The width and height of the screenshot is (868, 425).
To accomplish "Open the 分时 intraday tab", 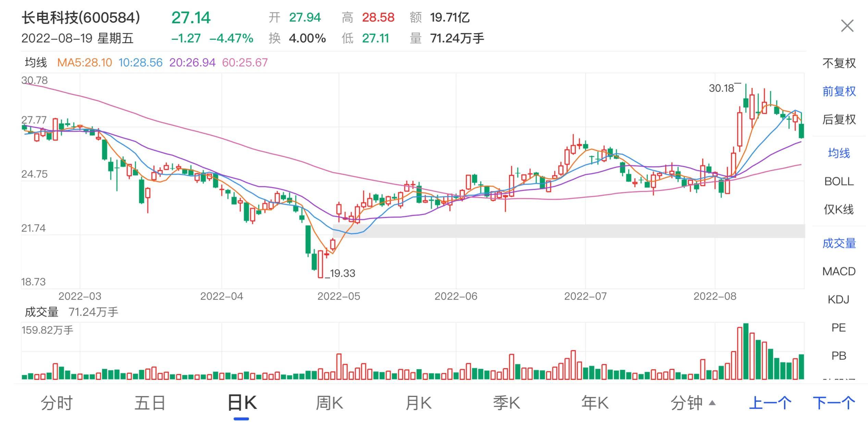I will click(57, 403).
